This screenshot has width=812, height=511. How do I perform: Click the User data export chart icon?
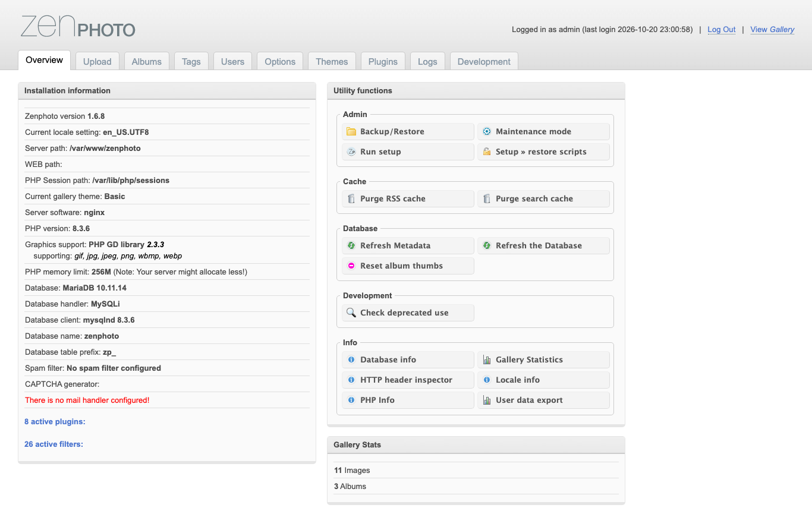[x=487, y=400]
